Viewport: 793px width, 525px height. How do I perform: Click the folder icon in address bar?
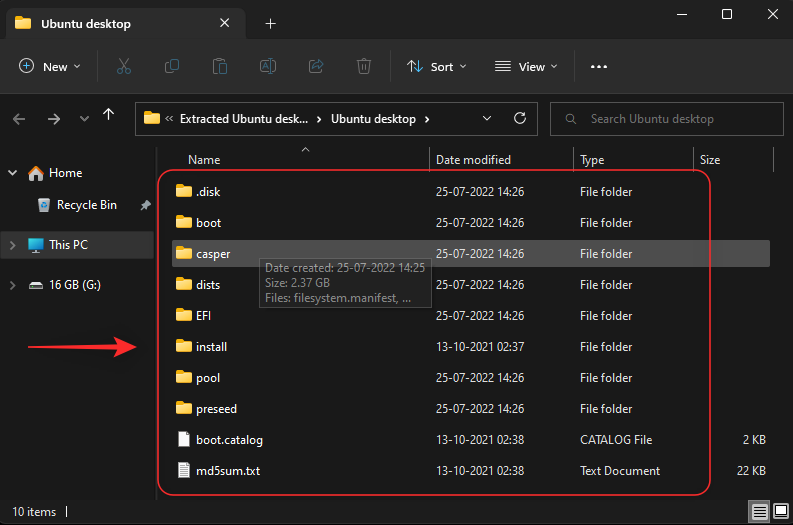152,118
